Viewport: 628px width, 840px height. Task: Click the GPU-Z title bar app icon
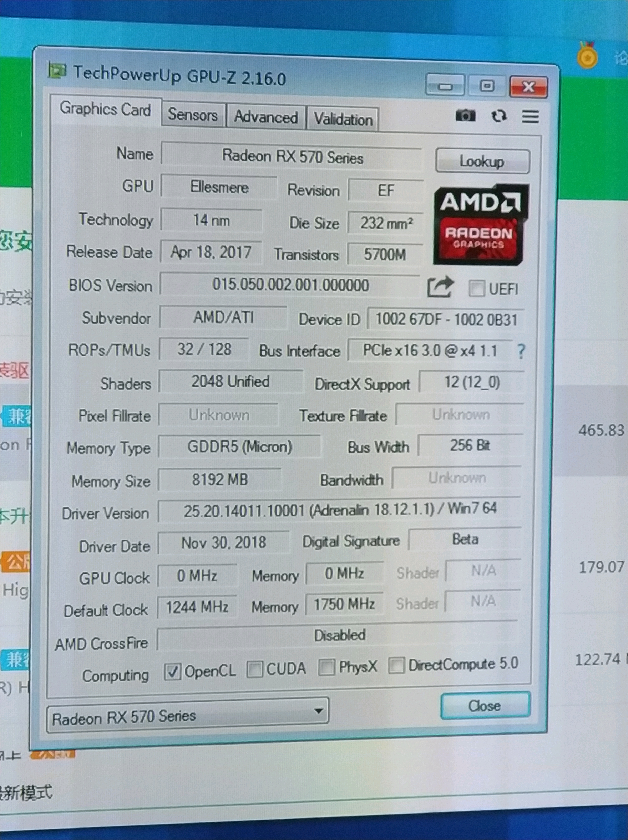pyautogui.click(x=57, y=71)
